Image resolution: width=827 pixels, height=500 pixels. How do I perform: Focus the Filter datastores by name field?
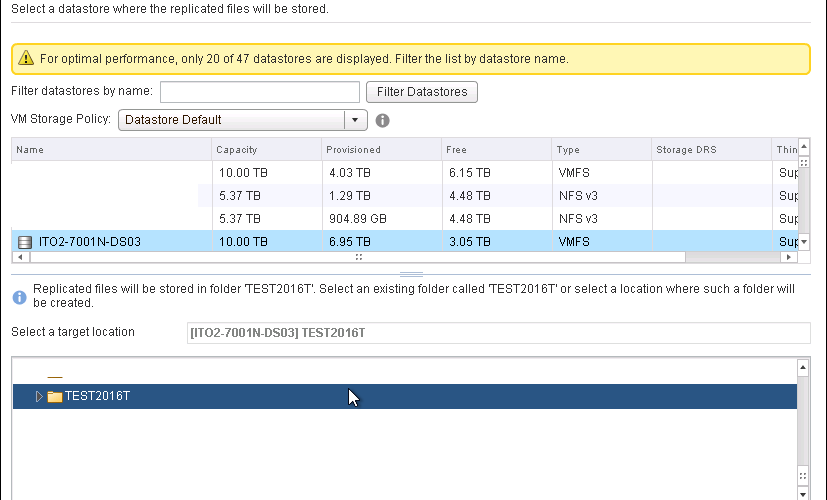(x=260, y=92)
